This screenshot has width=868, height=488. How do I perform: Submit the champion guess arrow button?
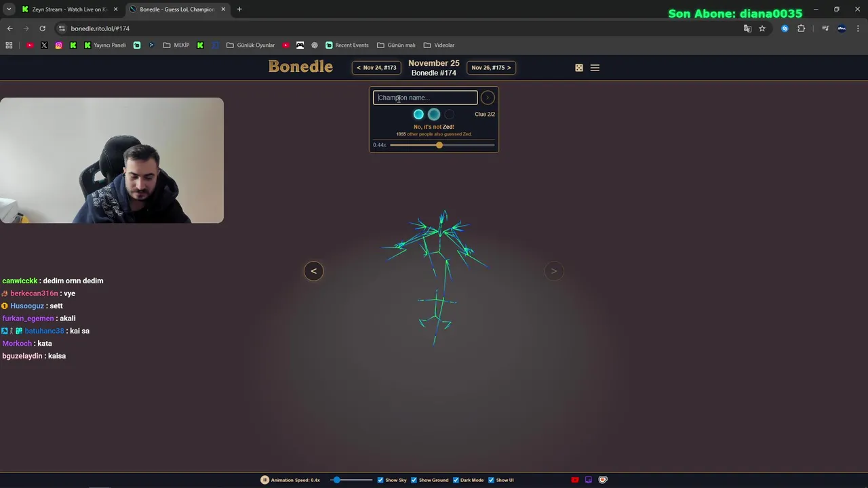pos(488,98)
